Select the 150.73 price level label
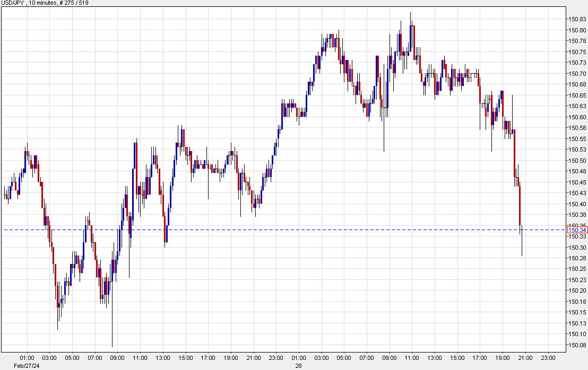Screen dimensions: 588x370 point(577,63)
